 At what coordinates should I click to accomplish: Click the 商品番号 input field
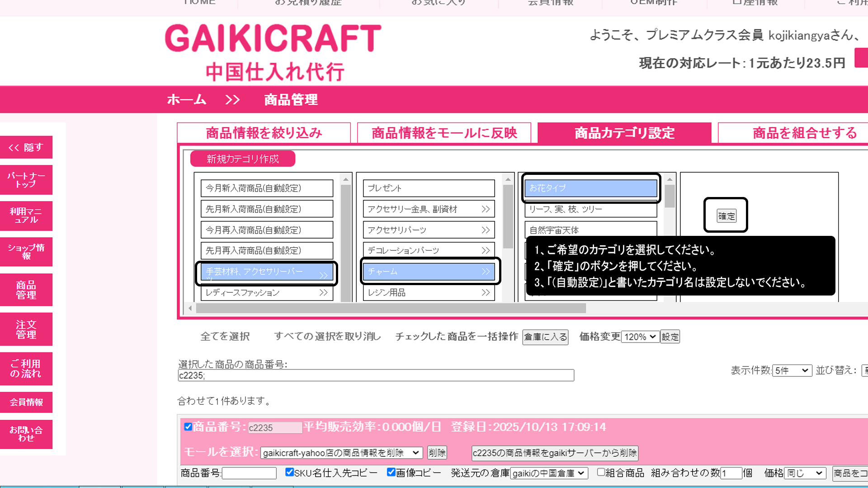(249, 473)
